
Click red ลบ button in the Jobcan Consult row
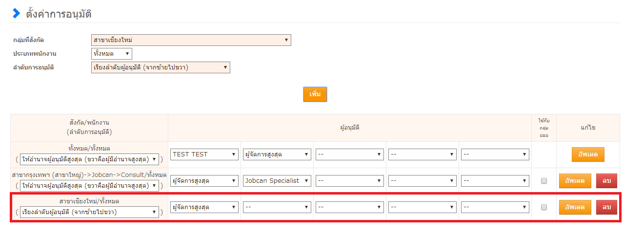606,181
